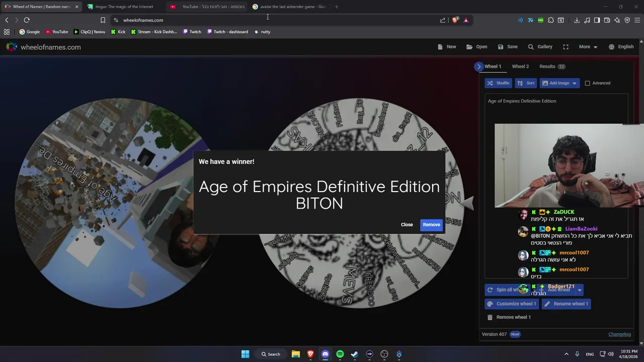
Task: Collapse the side panel with blue arrow
Action: click(479, 66)
